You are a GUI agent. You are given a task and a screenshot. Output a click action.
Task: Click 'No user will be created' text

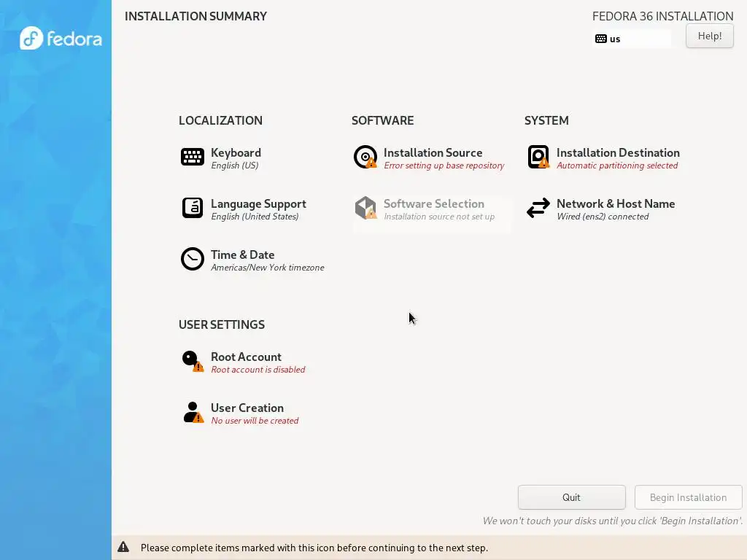tap(255, 421)
